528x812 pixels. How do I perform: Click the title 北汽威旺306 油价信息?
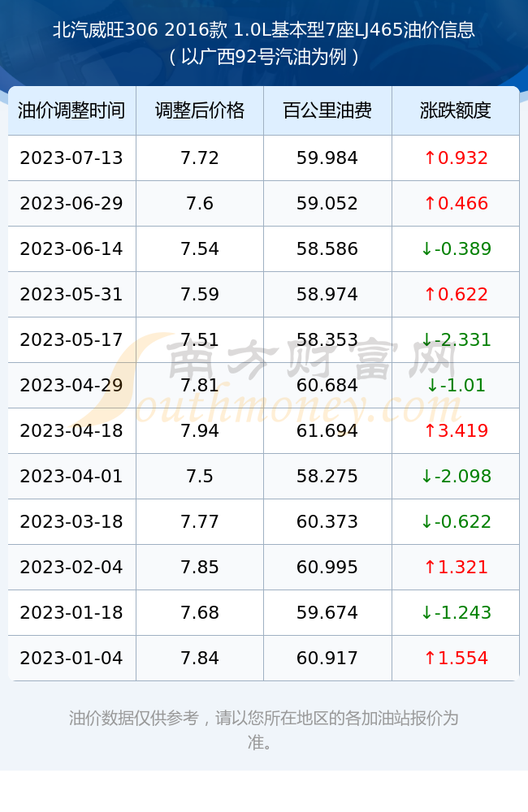(x=264, y=29)
